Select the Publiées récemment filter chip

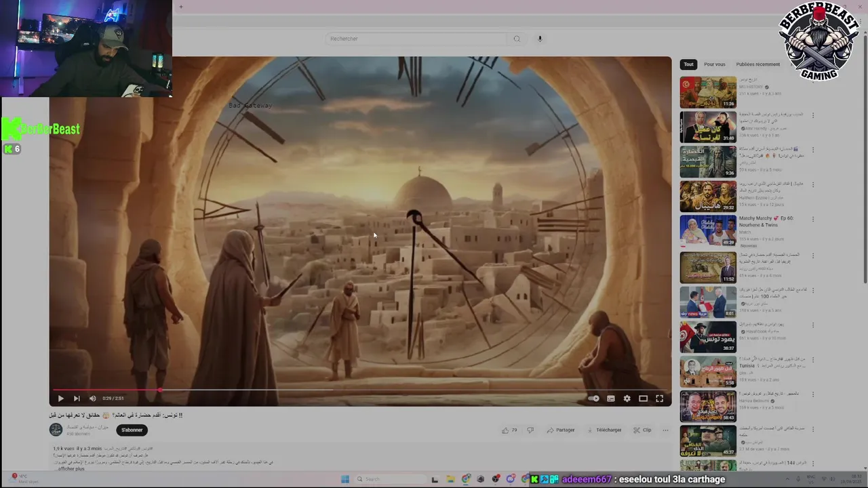(x=758, y=64)
